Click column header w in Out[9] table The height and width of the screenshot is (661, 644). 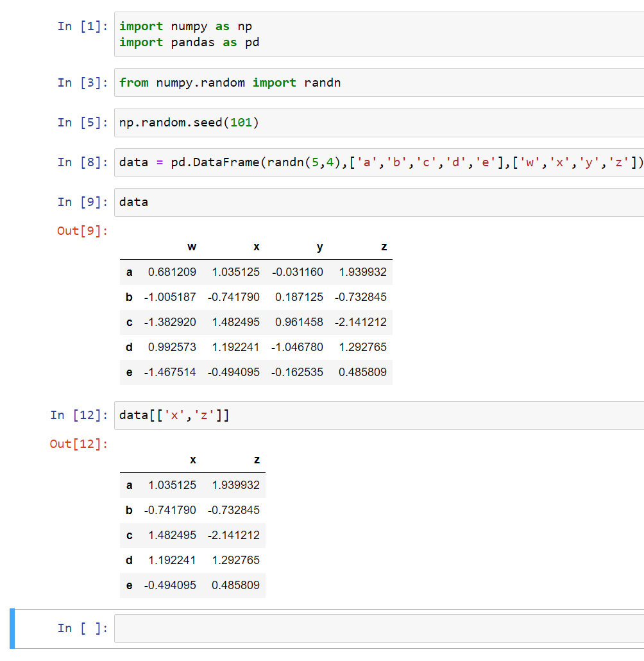(192, 247)
